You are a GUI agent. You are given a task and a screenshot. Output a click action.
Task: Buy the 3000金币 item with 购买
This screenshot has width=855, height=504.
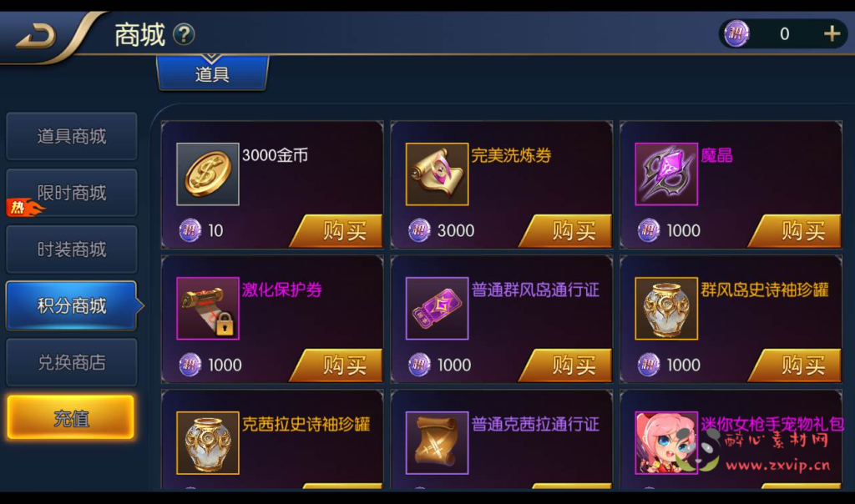[336, 231]
